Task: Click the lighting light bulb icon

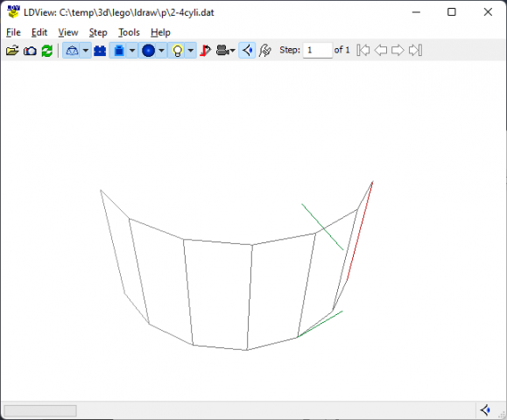Action: tap(177, 51)
